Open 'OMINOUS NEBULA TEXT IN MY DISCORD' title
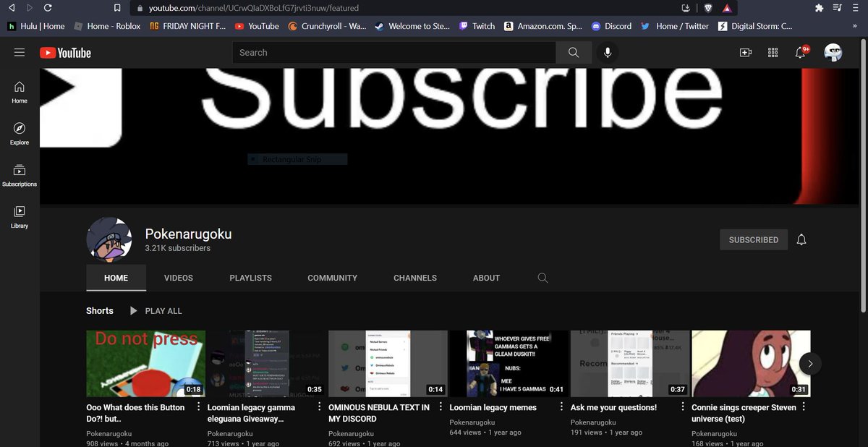Viewport: 868px width, 447px height. [x=379, y=413]
